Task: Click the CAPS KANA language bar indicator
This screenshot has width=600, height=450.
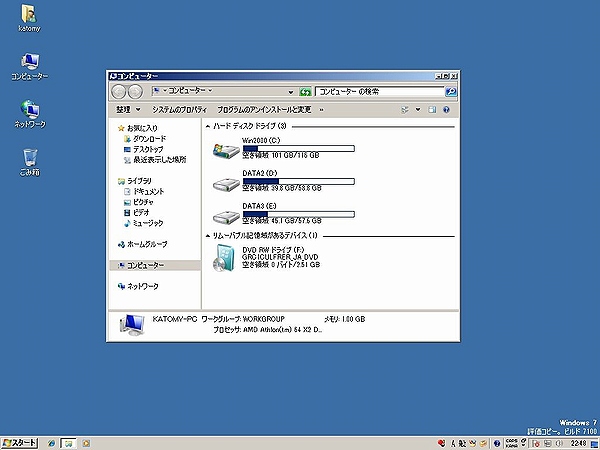Action: [x=511, y=443]
